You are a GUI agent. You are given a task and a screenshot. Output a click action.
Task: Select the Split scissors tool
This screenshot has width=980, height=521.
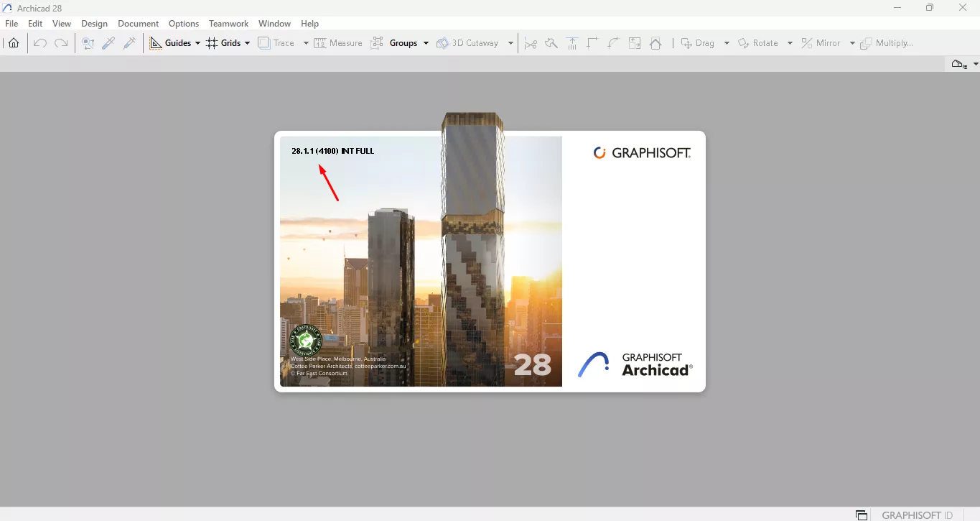[531, 43]
